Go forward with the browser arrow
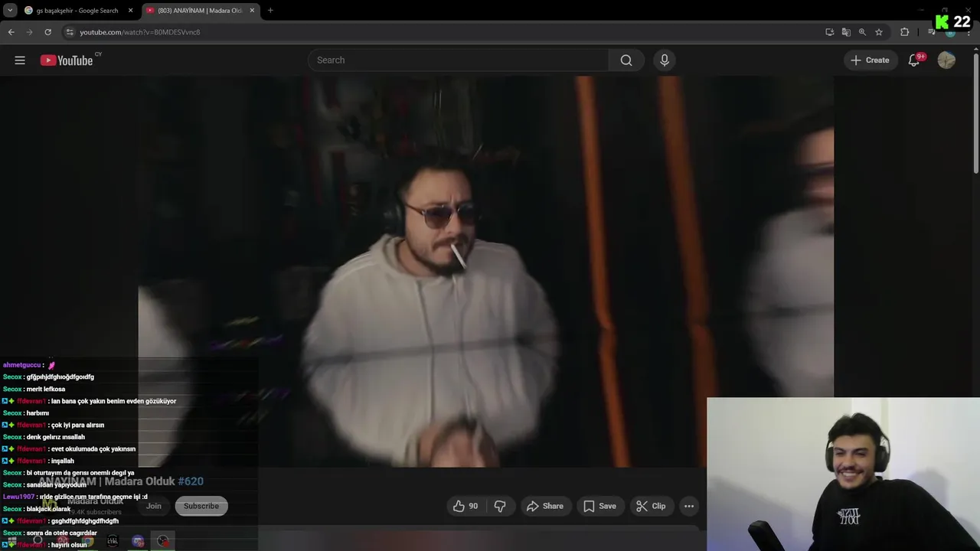980x551 pixels. pos(29,32)
